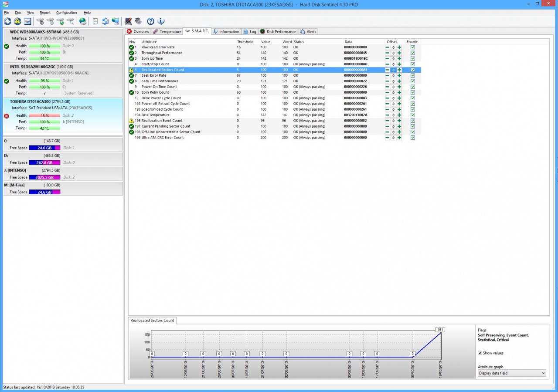
Task: Click green check icon on Seek Error Rate row
Action: pos(131,75)
